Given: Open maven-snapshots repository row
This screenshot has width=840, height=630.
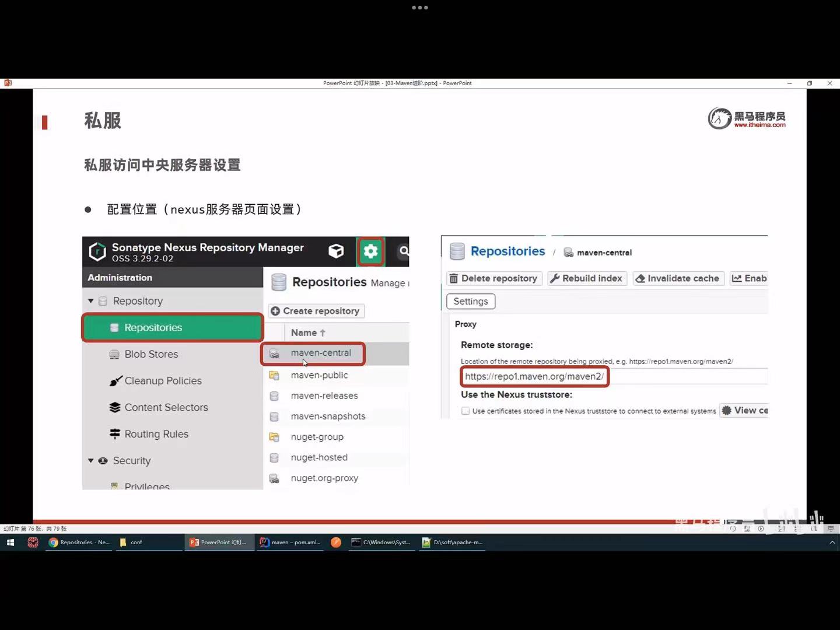Looking at the screenshot, I should [x=337, y=416].
